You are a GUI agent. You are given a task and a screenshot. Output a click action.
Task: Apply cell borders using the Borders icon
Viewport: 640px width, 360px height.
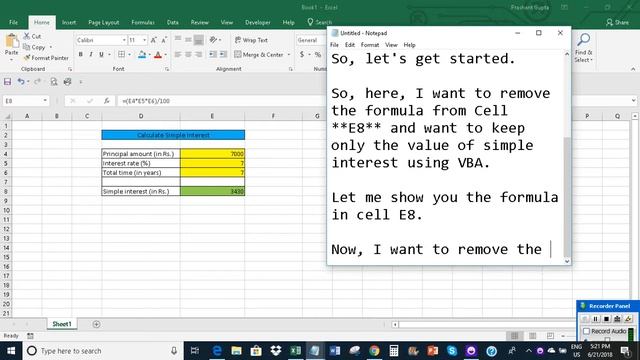[x=121, y=54]
